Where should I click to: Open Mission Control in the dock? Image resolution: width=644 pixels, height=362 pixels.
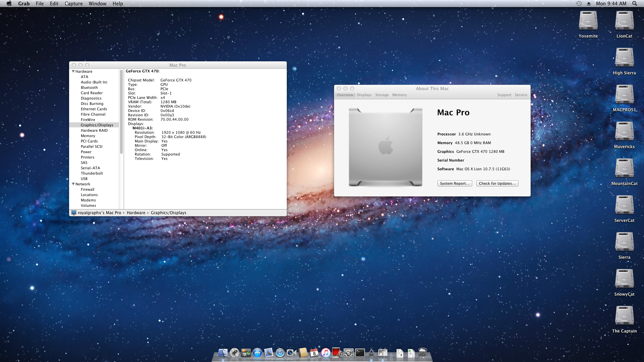pos(246,353)
